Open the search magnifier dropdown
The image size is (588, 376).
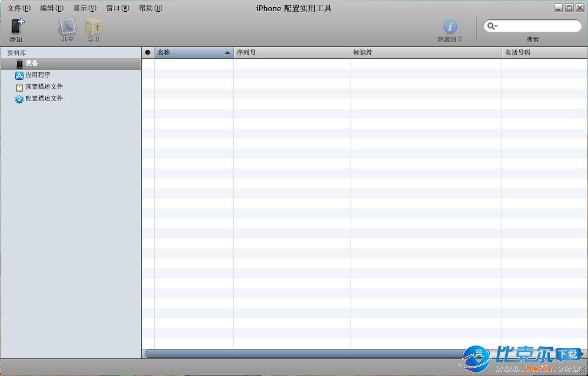click(x=492, y=26)
